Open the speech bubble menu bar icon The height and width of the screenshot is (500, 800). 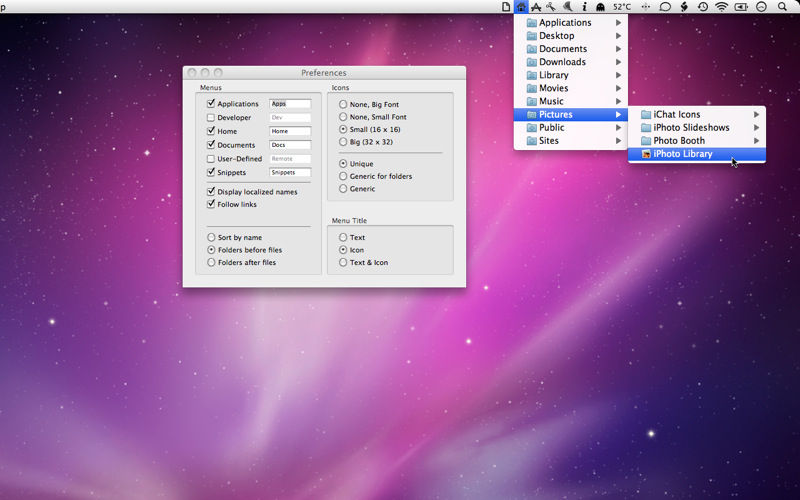tap(665, 7)
